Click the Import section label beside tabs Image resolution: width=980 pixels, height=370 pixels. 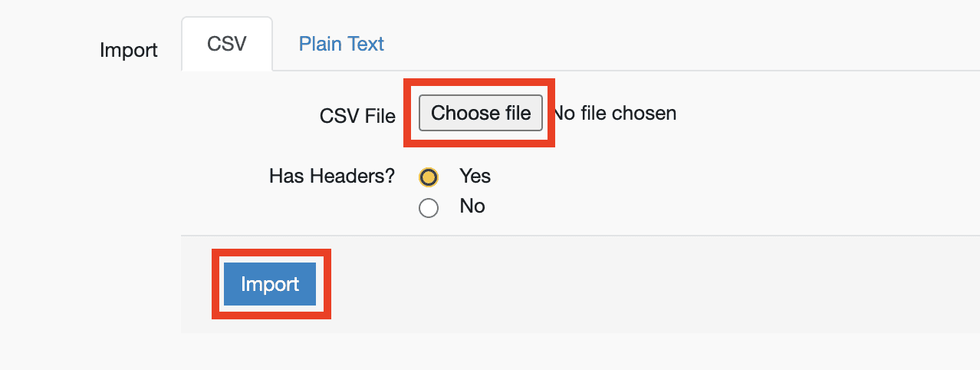129,51
